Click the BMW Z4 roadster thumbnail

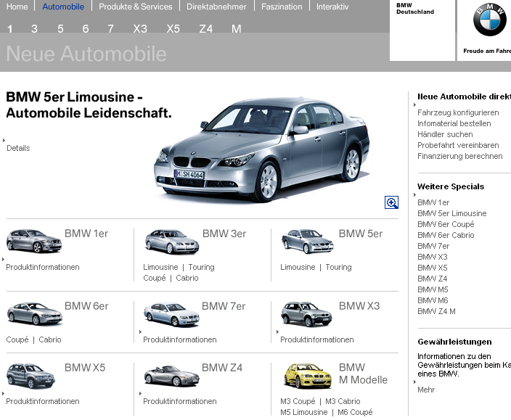point(171,376)
